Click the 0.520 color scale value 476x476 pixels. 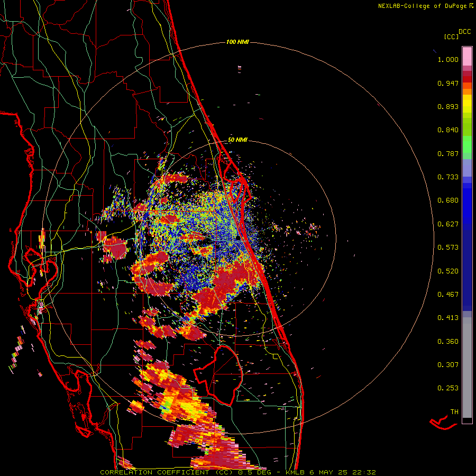448,271
